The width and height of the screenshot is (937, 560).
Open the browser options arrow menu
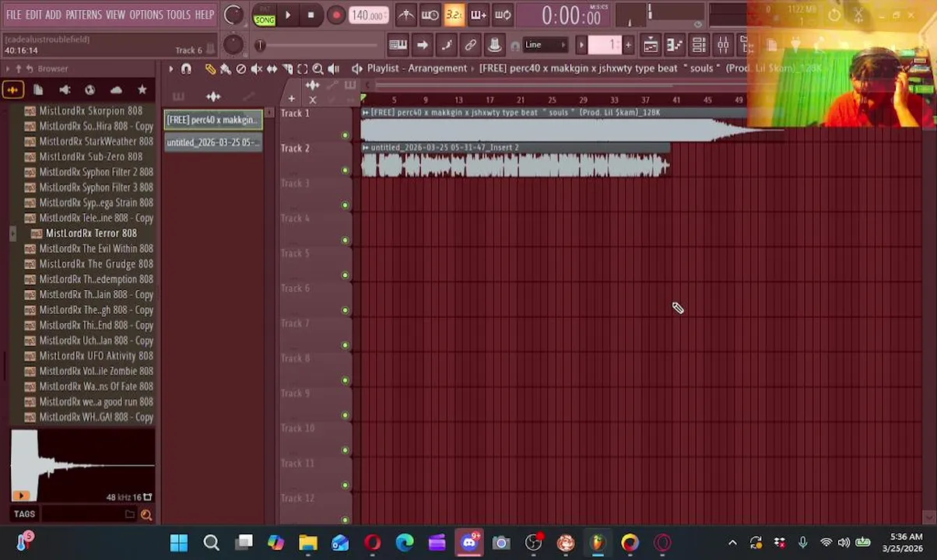coord(8,69)
